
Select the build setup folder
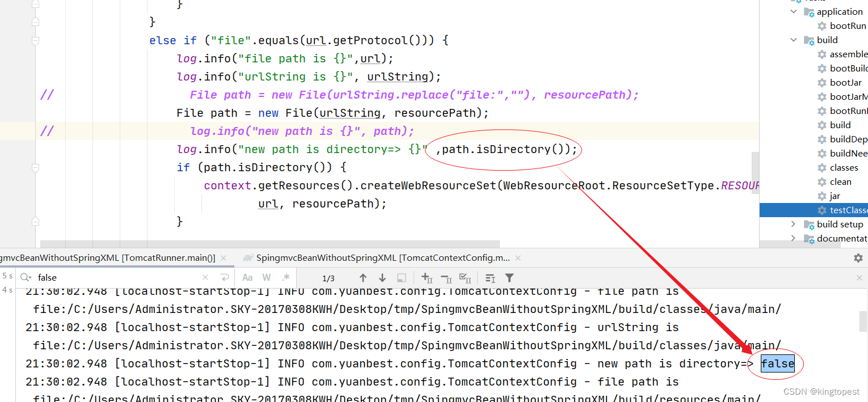[x=840, y=224]
